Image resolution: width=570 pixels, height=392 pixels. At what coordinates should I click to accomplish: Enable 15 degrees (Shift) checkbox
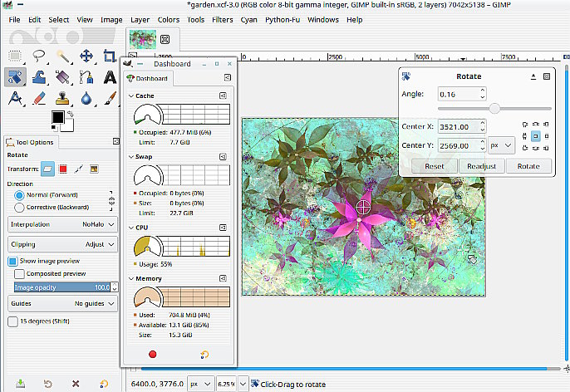click(13, 321)
